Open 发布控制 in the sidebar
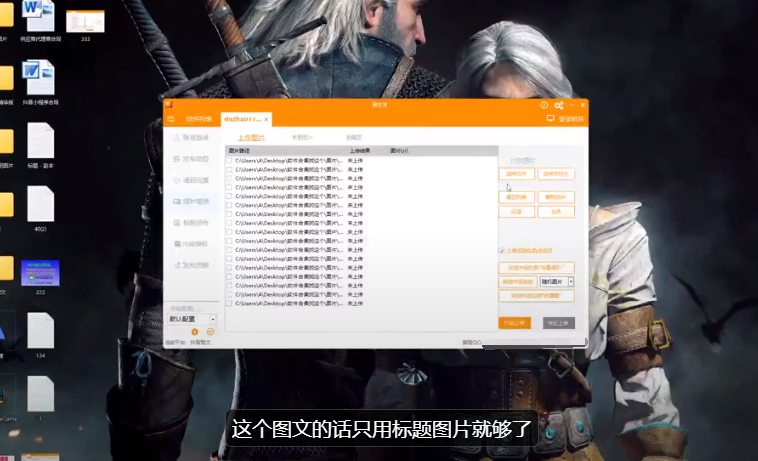Viewport: 758px width, 461px height. (191, 265)
